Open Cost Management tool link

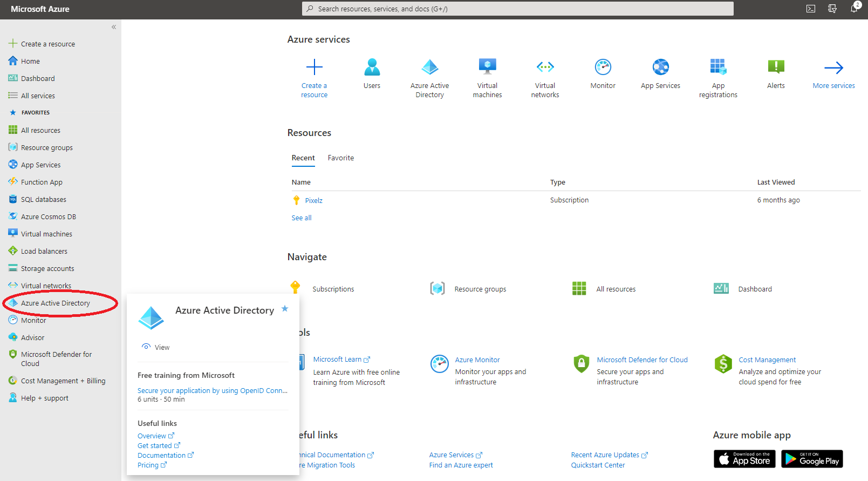pyautogui.click(x=767, y=360)
